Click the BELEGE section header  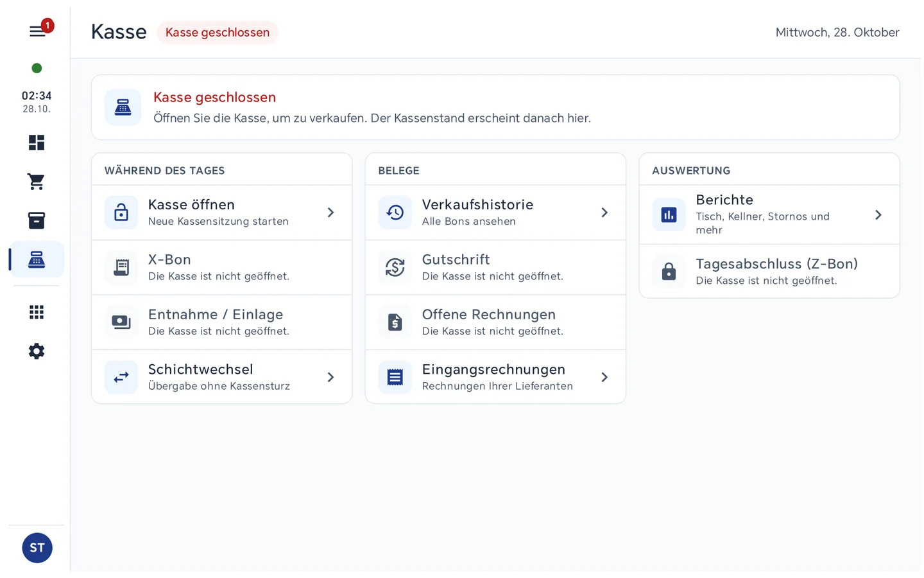coord(398,171)
